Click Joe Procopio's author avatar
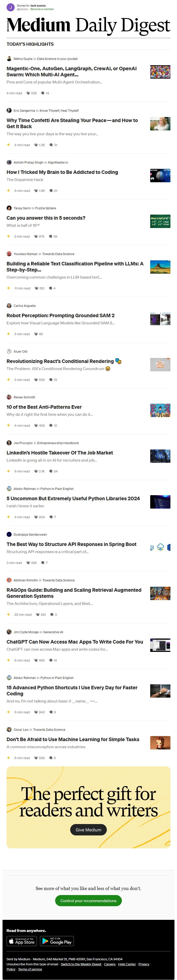This screenshot has height=980, width=177. pyautogui.click(x=9, y=442)
